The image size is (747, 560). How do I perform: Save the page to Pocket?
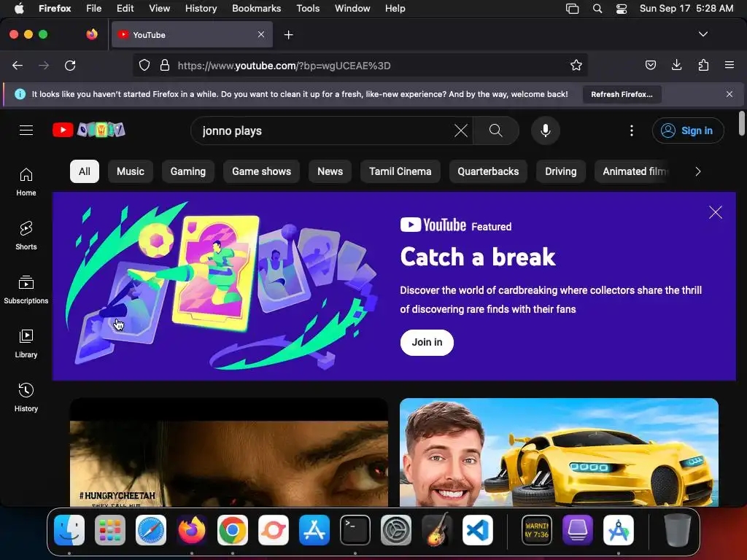(650, 65)
